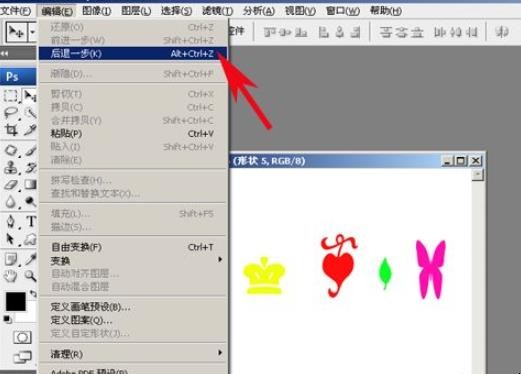Expand the 清理(R) submenu
The image size is (521, 374).
pos(133,354)
